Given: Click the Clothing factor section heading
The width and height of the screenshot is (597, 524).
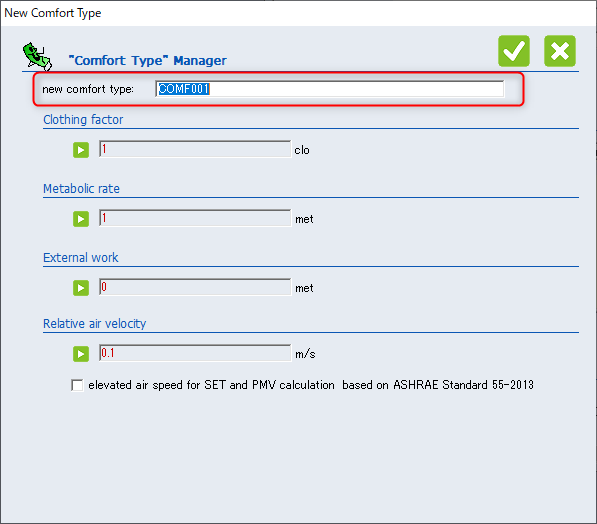Looking at the screenshot, I should pyautogui.click(x=83, y=120).
